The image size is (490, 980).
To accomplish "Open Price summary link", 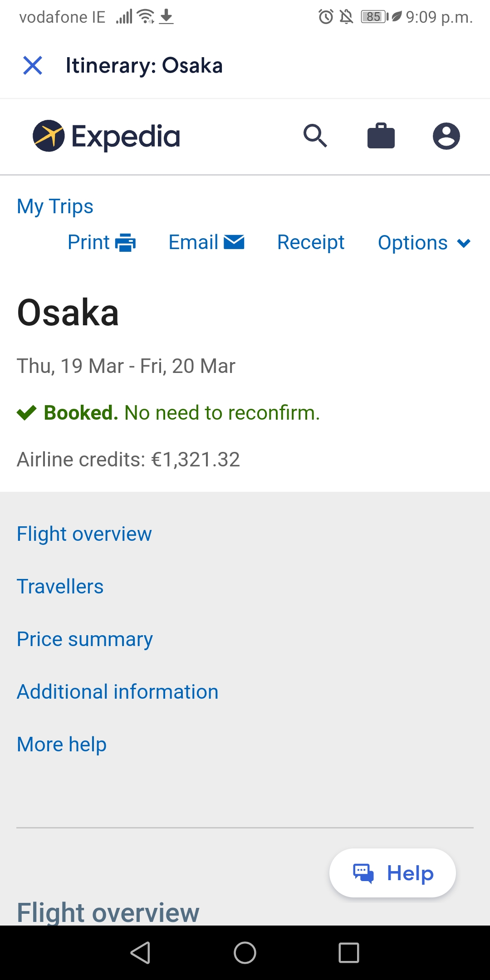I will (85, 639).
